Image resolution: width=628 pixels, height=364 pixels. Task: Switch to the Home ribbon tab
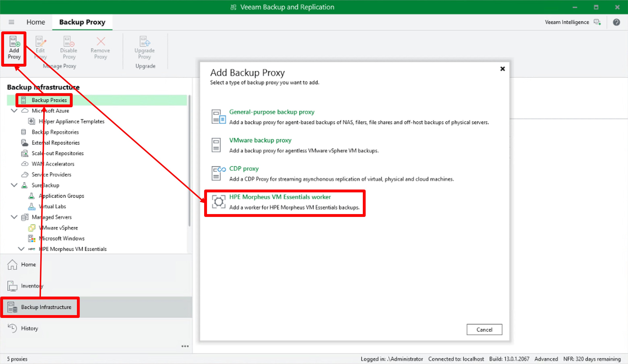(36, 22)
